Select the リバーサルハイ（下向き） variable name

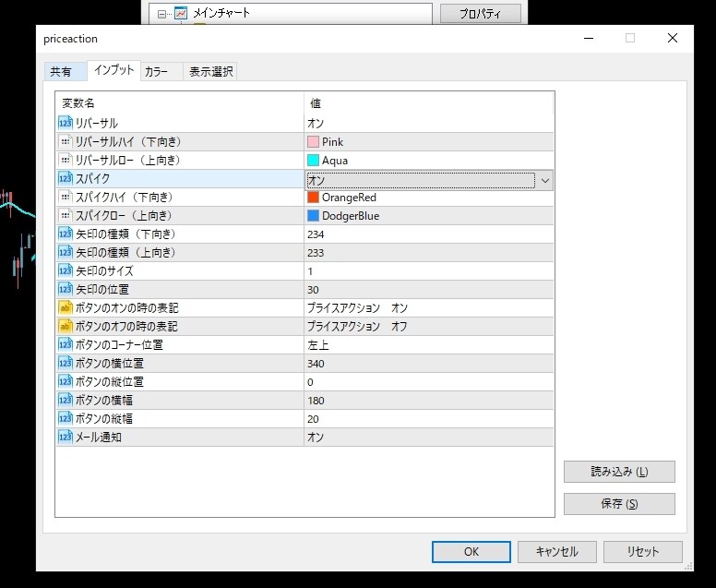128,141
